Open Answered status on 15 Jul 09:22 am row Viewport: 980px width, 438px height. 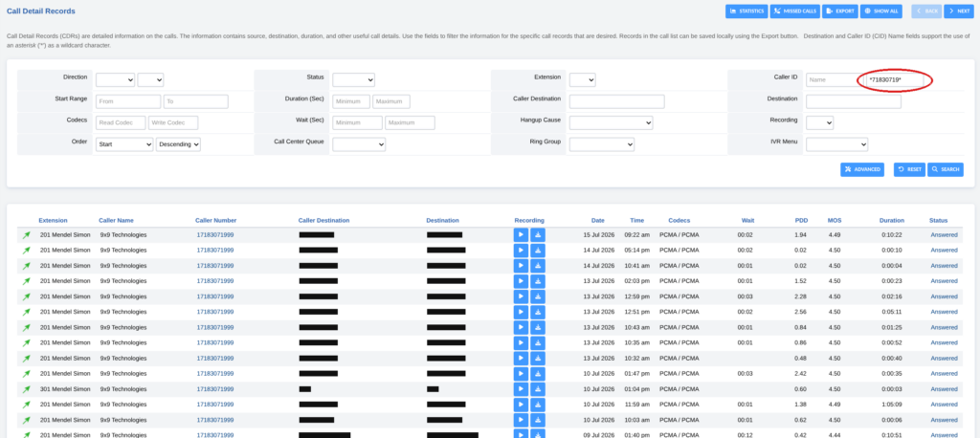(944, 235)
